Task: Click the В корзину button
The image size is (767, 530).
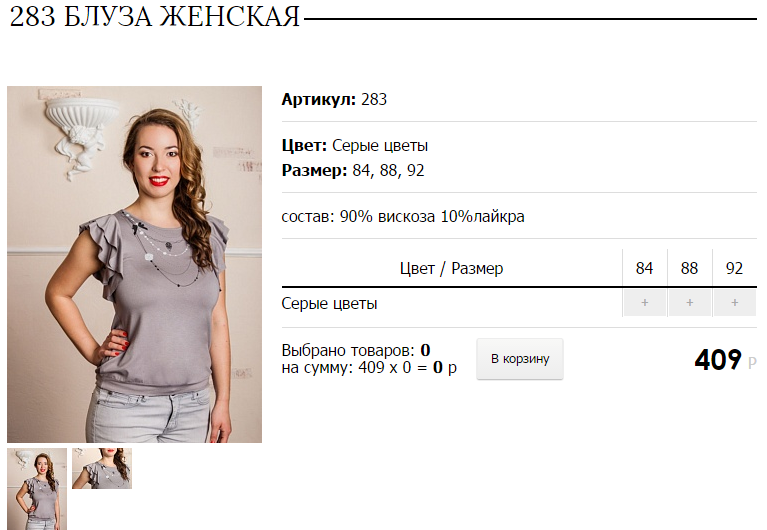Action: pos(520,359)
